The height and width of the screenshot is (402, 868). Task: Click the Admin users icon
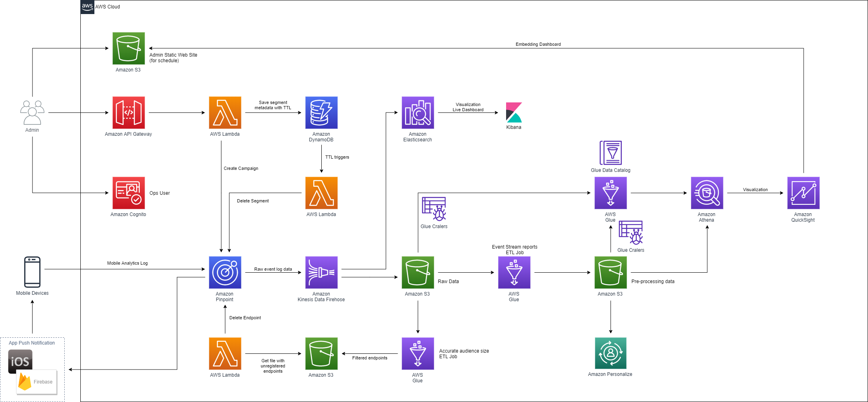32,112
